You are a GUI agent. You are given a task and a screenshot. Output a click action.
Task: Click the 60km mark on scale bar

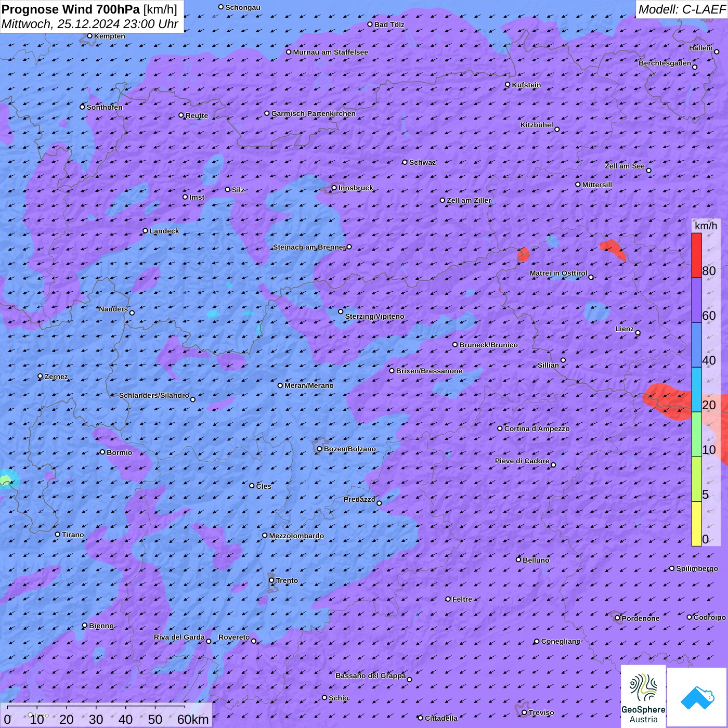pyautogui.click(x=192, y=719)
